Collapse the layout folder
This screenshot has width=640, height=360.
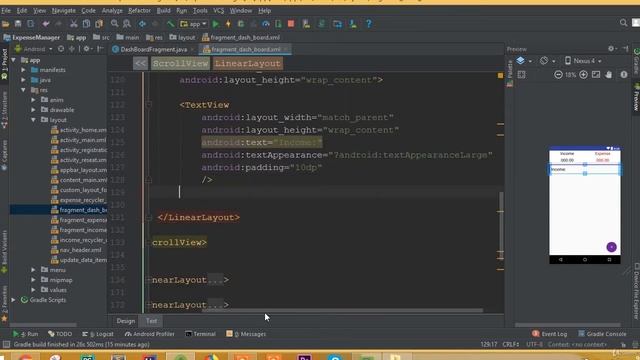33,120
